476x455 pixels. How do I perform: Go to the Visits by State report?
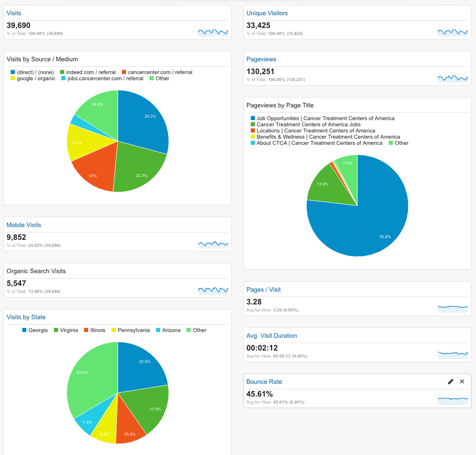coord(26,317)
